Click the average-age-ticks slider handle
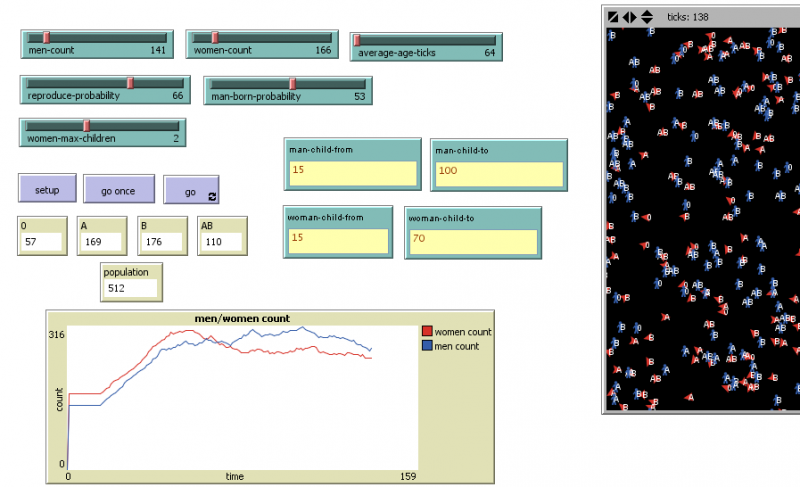This screenshot has height=487, width=800. click(x=357, y=40)
